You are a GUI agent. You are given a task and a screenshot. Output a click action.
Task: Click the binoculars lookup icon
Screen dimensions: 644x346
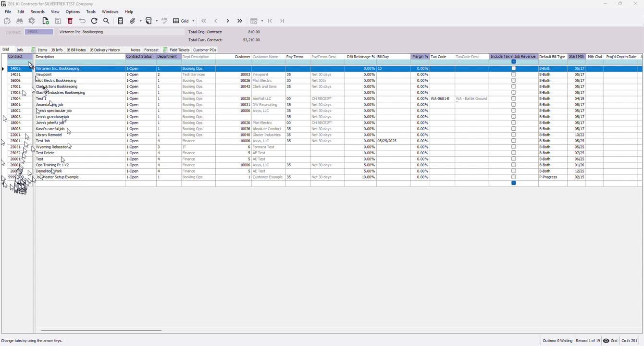tap(20, 21)
